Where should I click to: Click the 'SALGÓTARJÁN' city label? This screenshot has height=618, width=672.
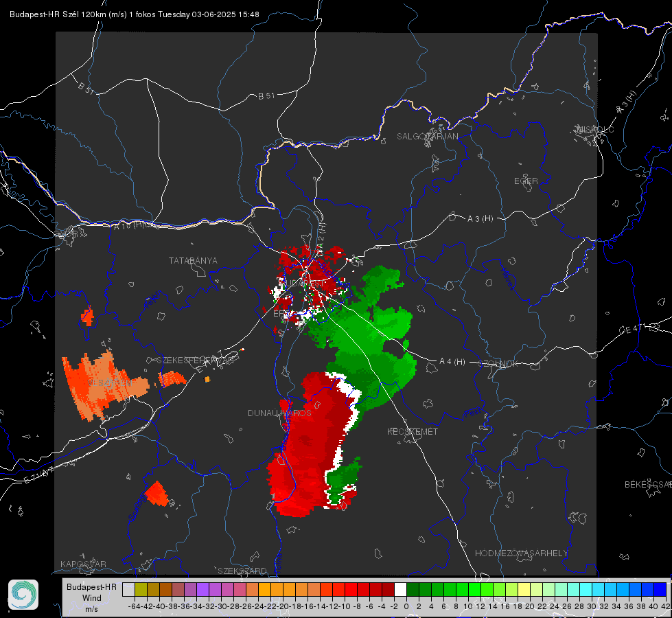tap(427, 137)
